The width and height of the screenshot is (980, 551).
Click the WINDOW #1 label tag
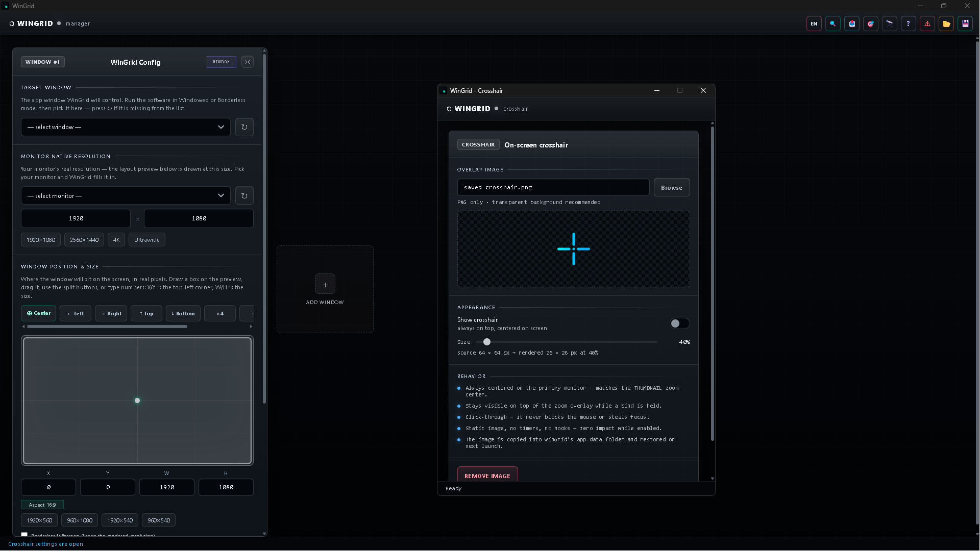(x=43, y=62)
